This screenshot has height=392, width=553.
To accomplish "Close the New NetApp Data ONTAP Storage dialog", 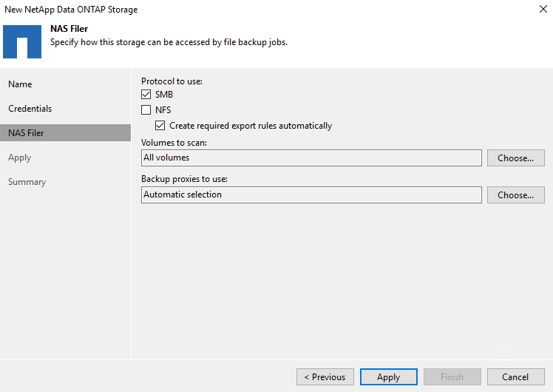I will [x=543, y=10].
